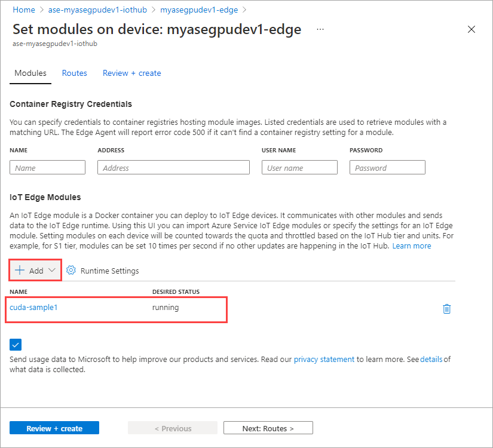Screen dimensions: 493x448
Task: Focus the registry Name input field
Action: tap(47, 167)
